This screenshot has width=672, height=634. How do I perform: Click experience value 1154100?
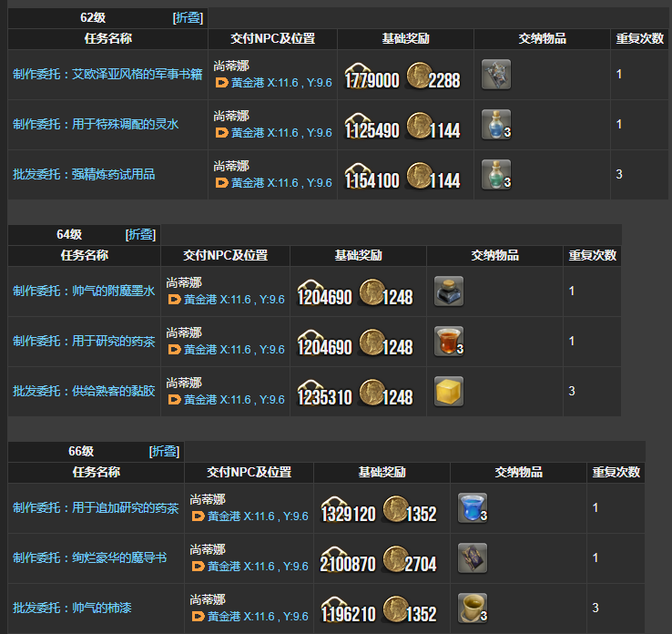pyautogui.click(x=372, y=181)
